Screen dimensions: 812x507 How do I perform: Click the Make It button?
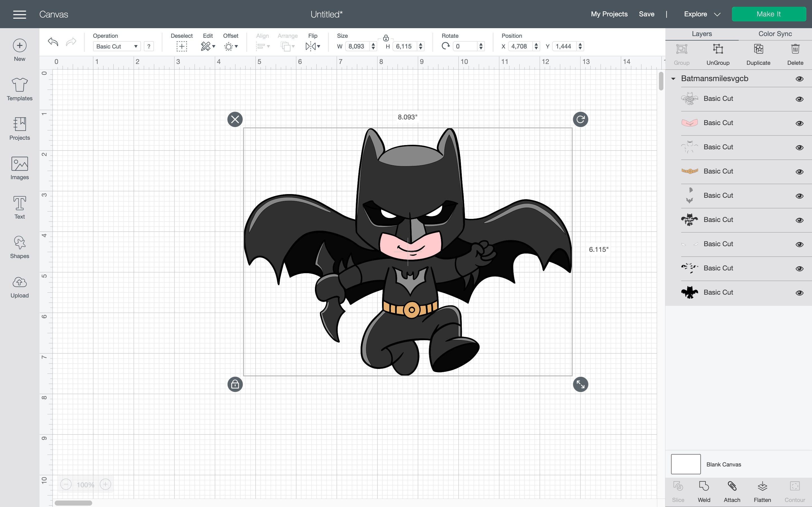[769, 14]
